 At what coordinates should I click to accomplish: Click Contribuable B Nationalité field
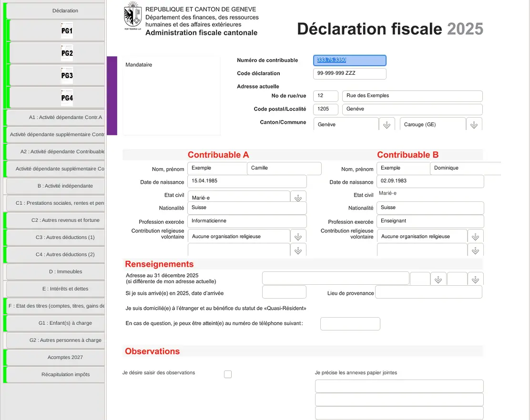tap(430, 208)
